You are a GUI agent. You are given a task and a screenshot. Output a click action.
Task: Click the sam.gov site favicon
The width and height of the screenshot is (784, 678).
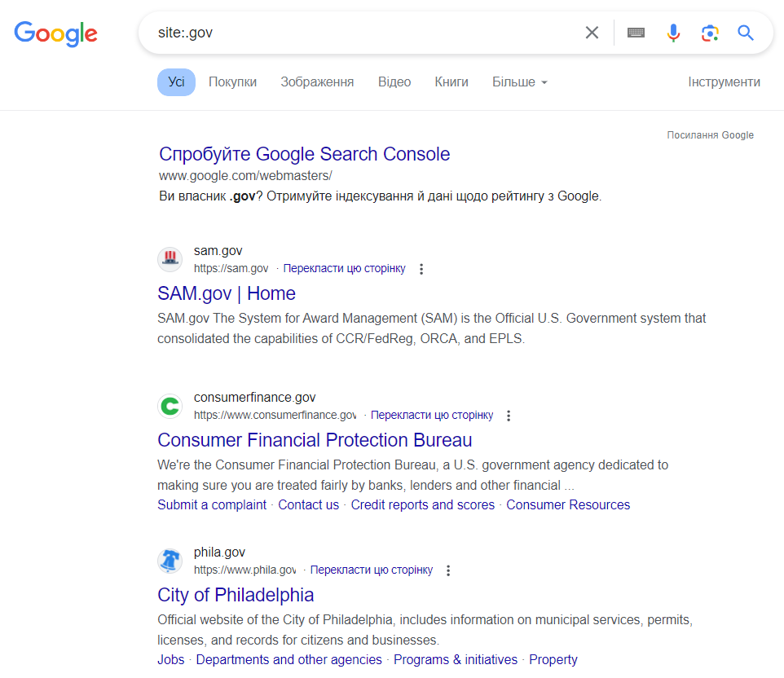pos(170,259)
